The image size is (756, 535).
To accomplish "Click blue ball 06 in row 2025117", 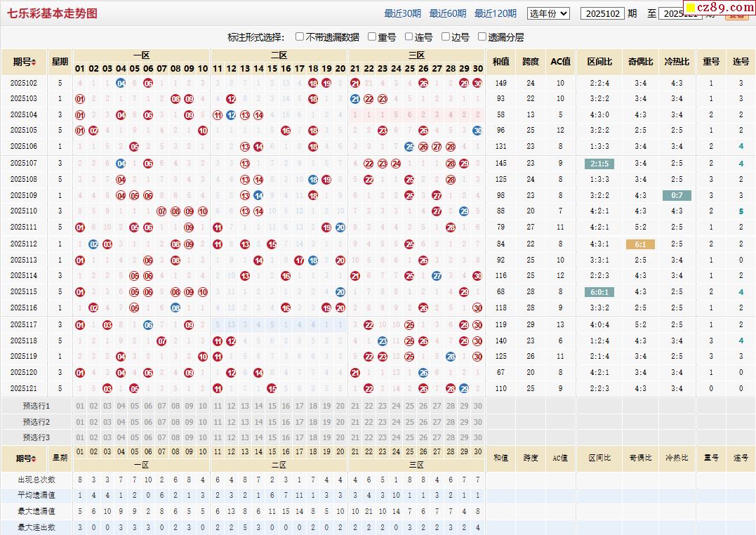I will coord(148,325).
